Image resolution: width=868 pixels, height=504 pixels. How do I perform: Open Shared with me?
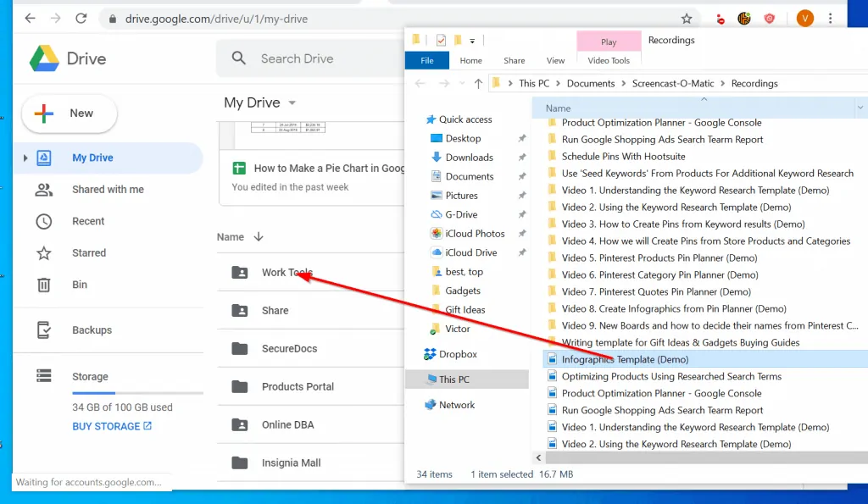coord(108,189)
